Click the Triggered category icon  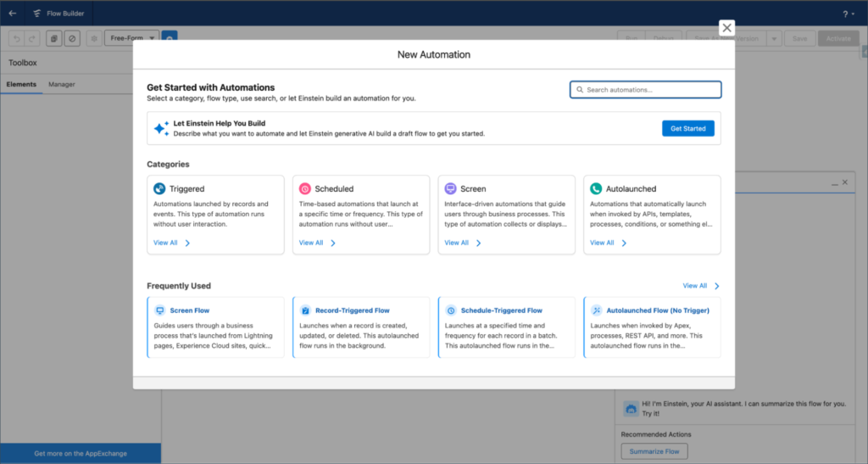159,189
